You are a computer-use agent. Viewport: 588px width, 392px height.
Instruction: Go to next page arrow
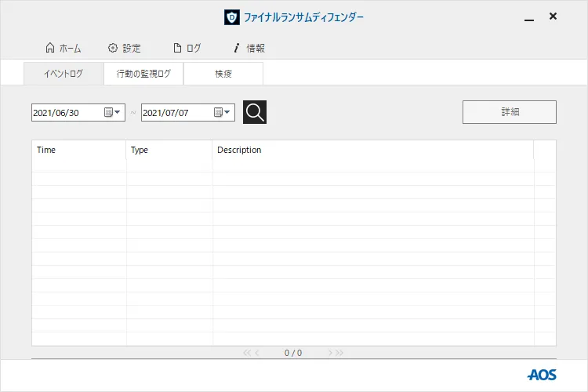click(330, 353)
